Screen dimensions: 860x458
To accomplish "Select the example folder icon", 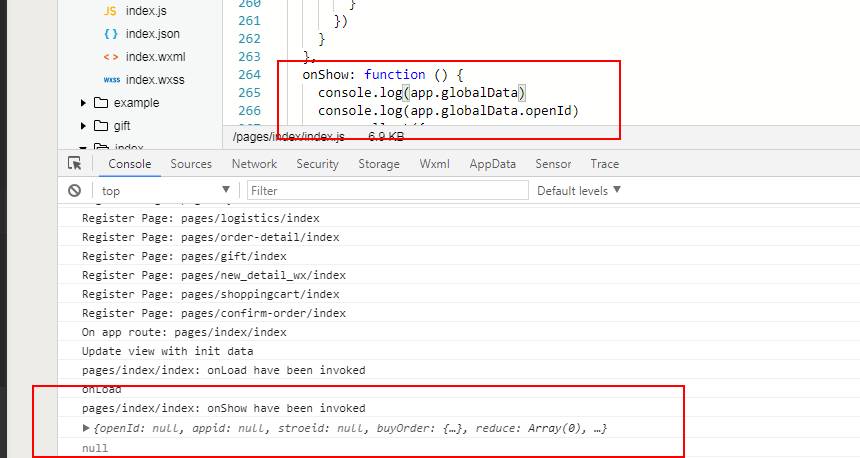I will [x=101, y=103].
